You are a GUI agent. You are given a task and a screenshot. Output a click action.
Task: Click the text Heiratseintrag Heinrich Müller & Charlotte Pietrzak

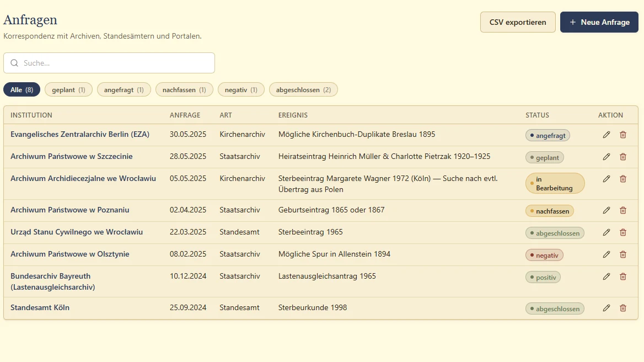[x=364, y=157]
